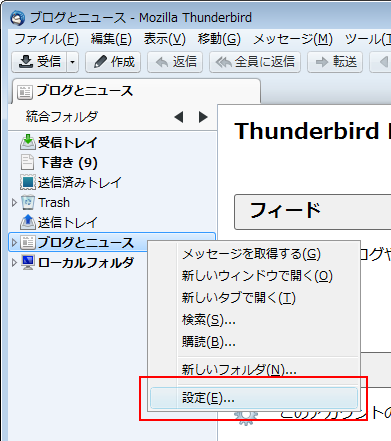
Task: Select the 受信トレイ folder
Action: point(67,142)
